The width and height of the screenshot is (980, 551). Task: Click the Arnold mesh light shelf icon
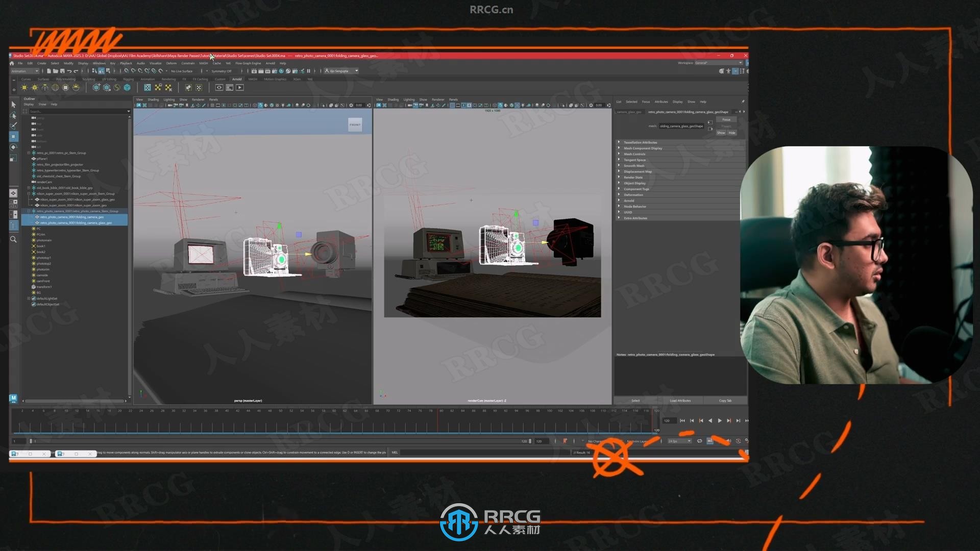pos(35,87)
